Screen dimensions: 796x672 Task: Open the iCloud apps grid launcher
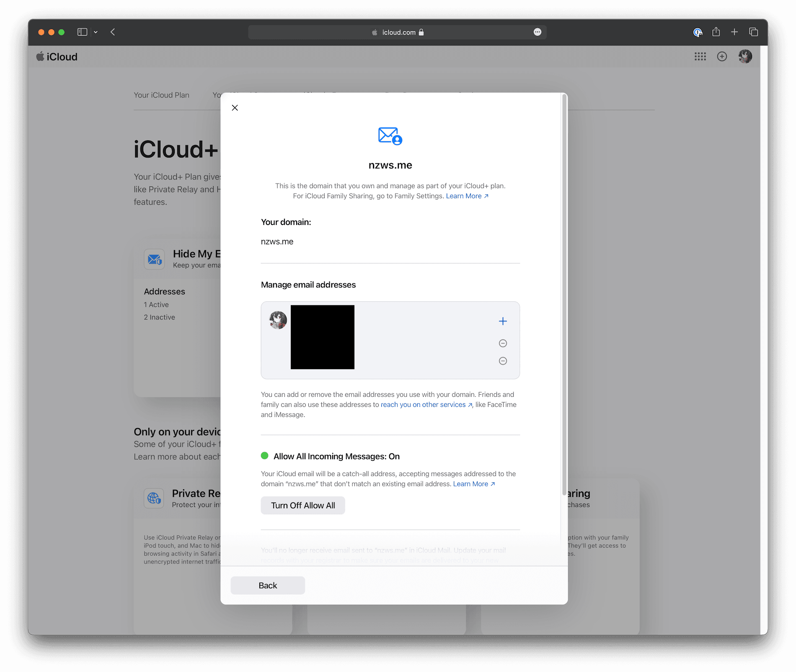tap(700, 57)
